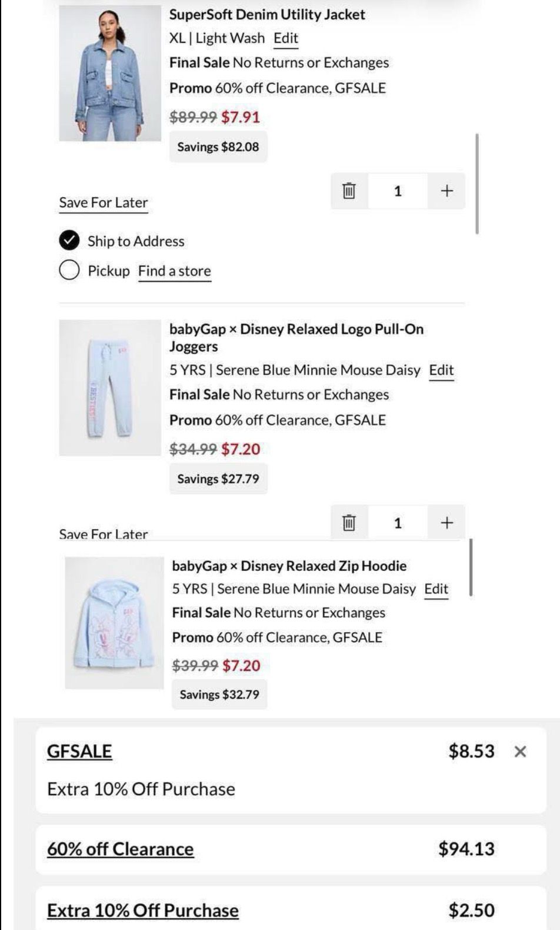Open the GFSALE promo details
The height and width of the screenshot is (930, 560).
pos(79,751)
